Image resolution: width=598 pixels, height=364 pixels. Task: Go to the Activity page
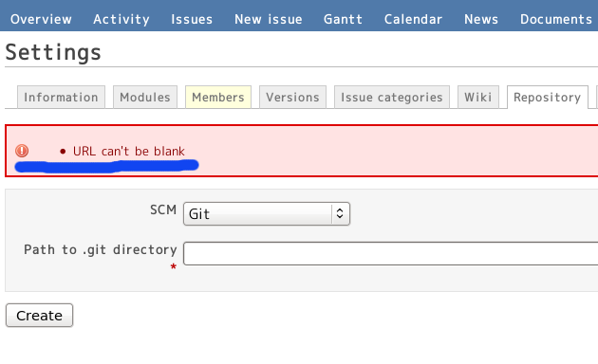pyautogui.click(x=121, y=19)
